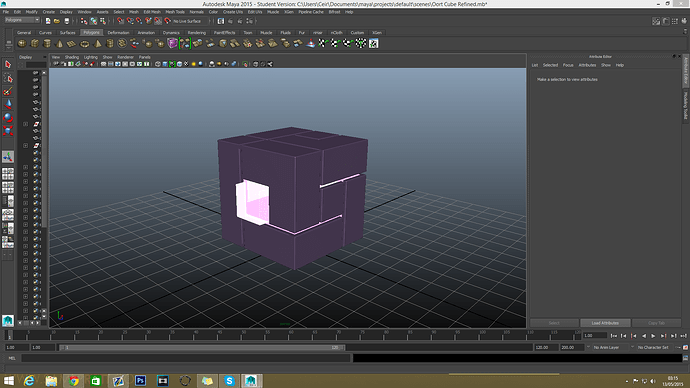Open the Mesh menu
This screenshot has height=388, width=690.
[134, 12]
